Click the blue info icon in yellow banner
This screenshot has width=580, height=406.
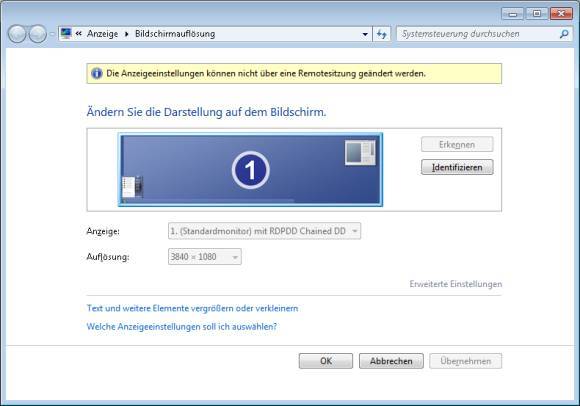(x=97, y=73)
